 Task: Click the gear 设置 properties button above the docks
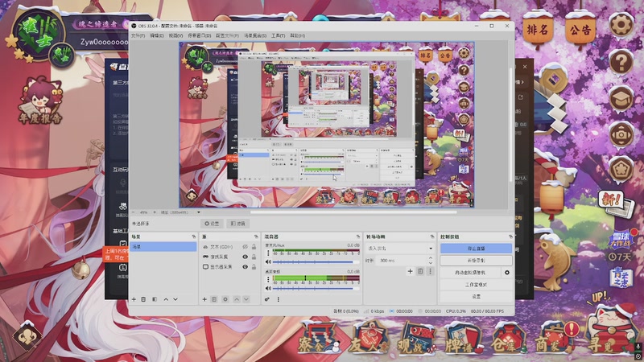pyautogui.click(x=212, y=224)
